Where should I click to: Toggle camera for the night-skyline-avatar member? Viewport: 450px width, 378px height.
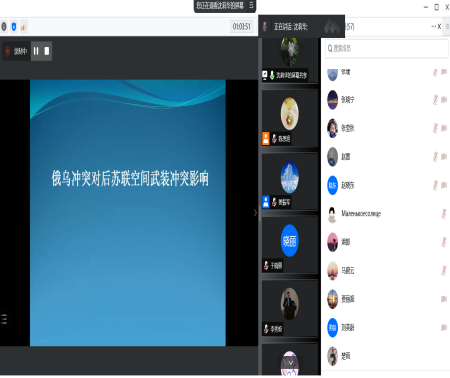pyautogui.click(x=444, y=100)
